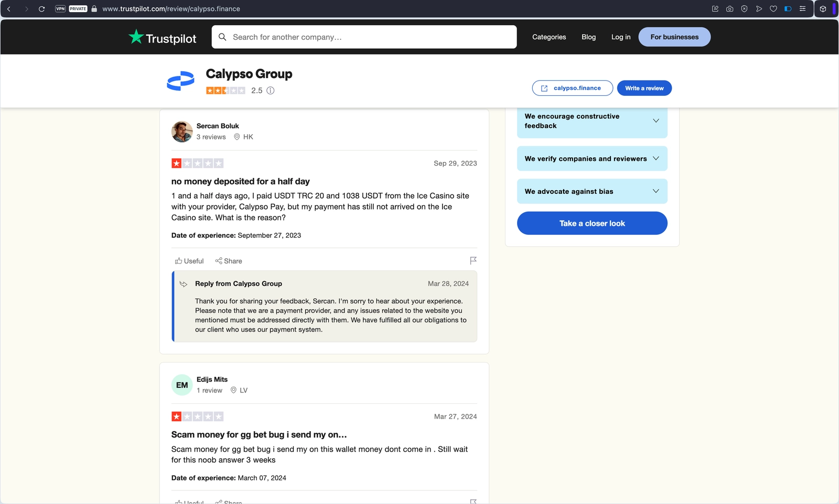Click the 'Write a review' button
839x504 pixels.
644,88
